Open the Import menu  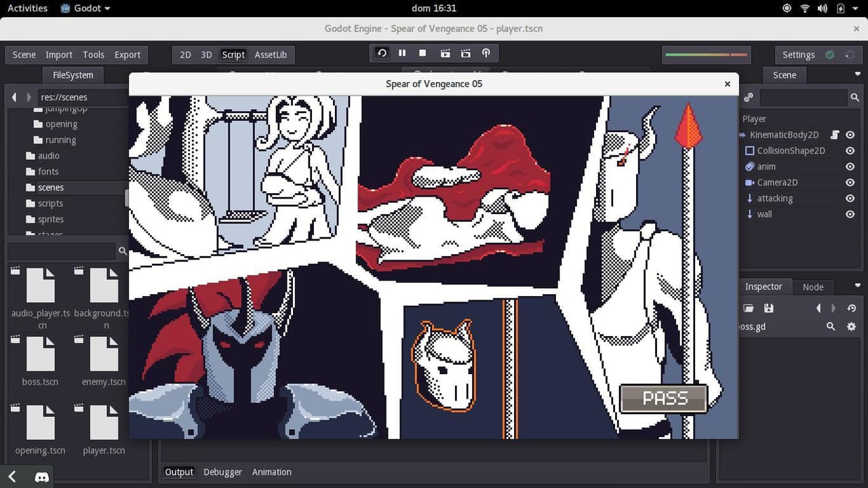click(59, 55)
